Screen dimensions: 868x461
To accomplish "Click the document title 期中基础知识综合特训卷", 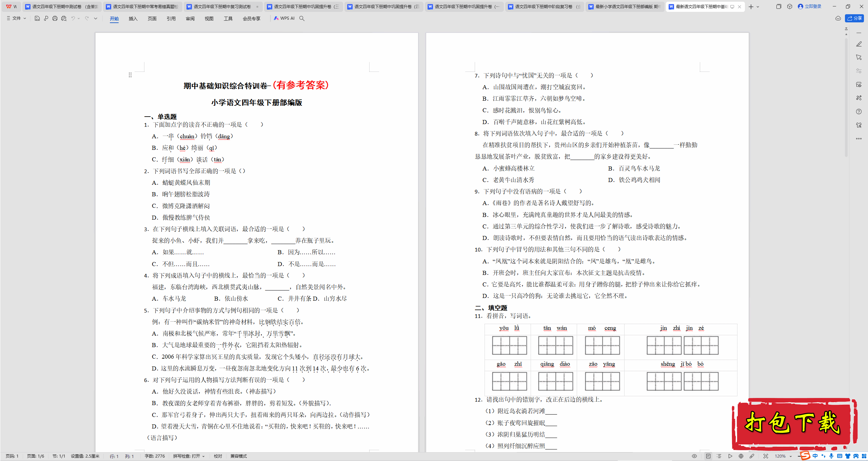I will (225, 86).
